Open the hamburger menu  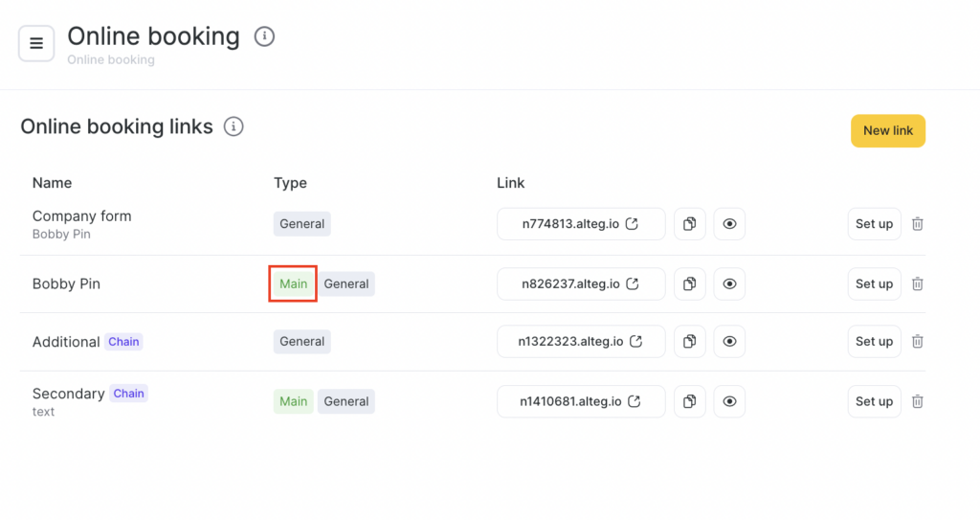(36, 43)
